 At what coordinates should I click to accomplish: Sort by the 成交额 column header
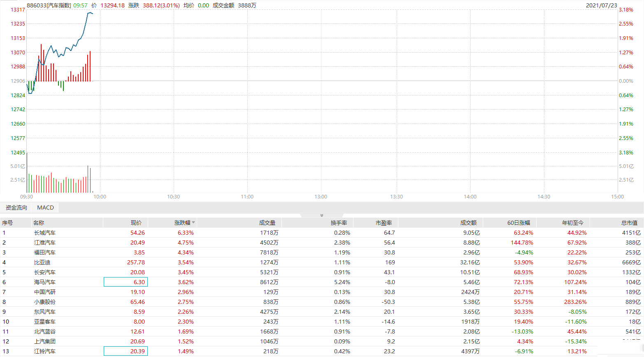(x=469, y=223)
